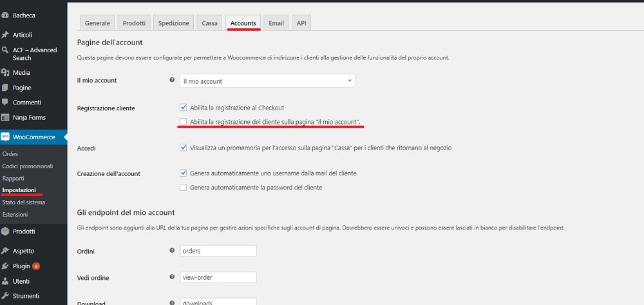Open the Cassa tab
The width and height of the screenshot is (644, 305).
(x=209, y=23)
